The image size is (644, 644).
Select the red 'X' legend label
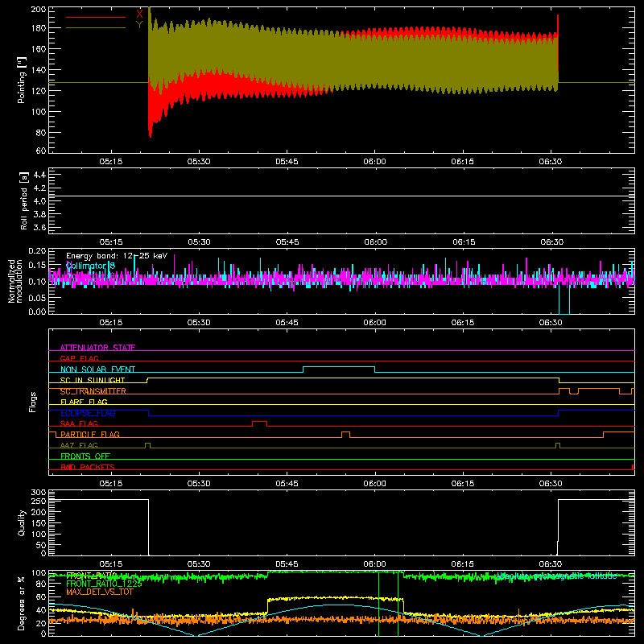[x=139, y=14]
